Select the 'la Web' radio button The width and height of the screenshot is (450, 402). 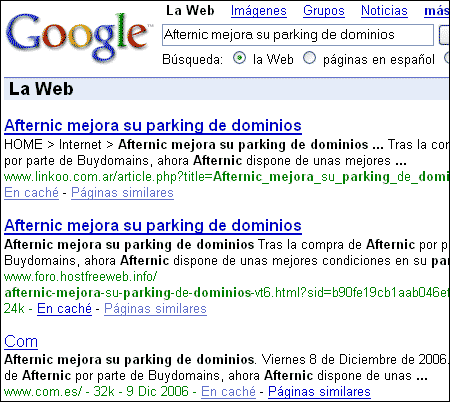point(239,58)
